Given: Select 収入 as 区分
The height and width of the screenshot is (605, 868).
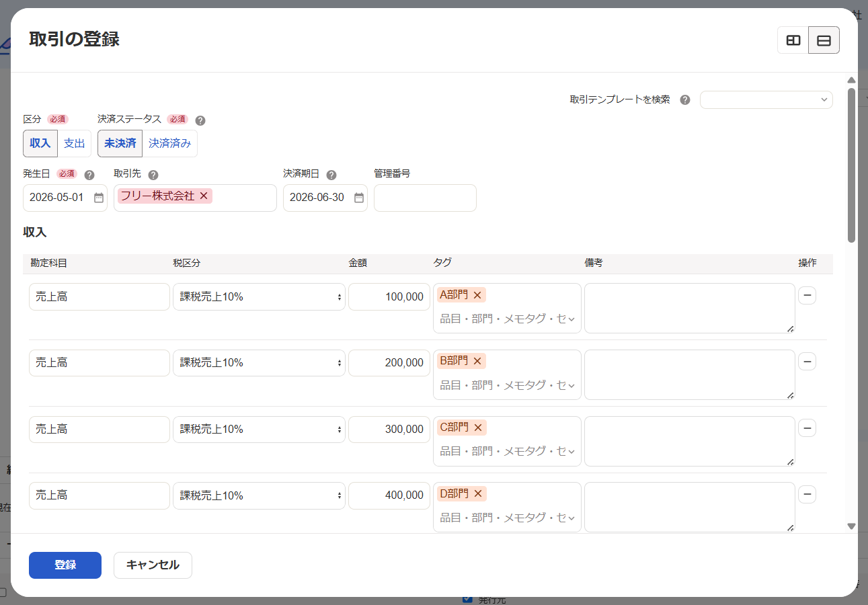Looking at the screenshot, I should 40,143.
